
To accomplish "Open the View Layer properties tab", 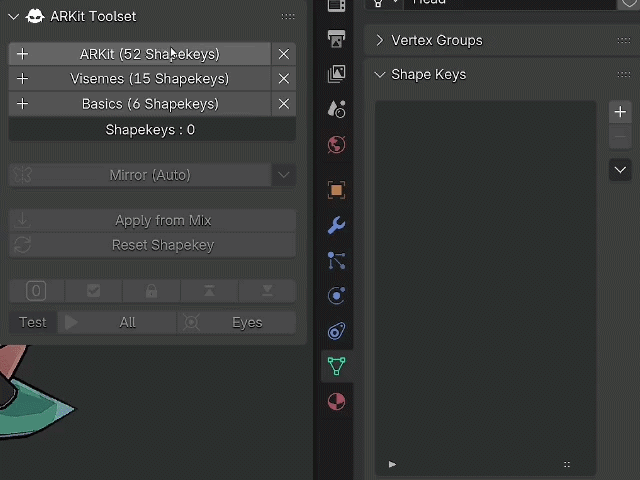I will tap(336, 74).
